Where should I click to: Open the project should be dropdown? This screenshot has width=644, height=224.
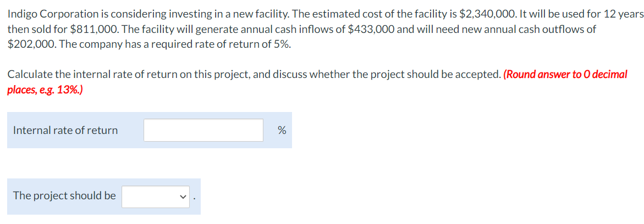[x=156, y=196]
